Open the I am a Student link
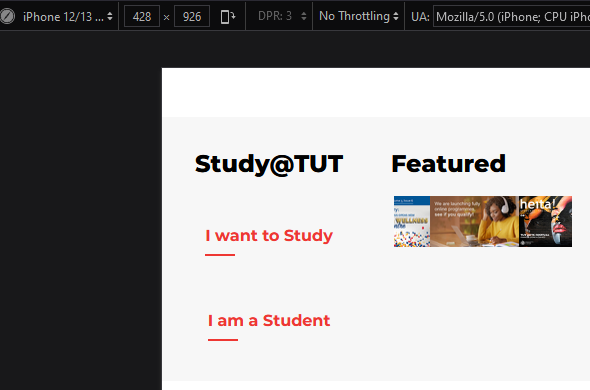Viewport: 590px width, 390px height. pyautogui.click(x=269, y=321)
